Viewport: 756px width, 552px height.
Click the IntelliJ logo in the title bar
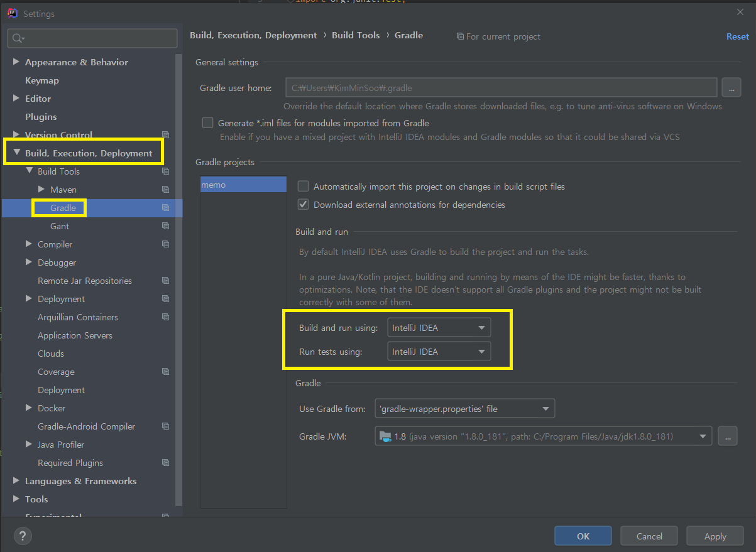(x=12, y=13)
